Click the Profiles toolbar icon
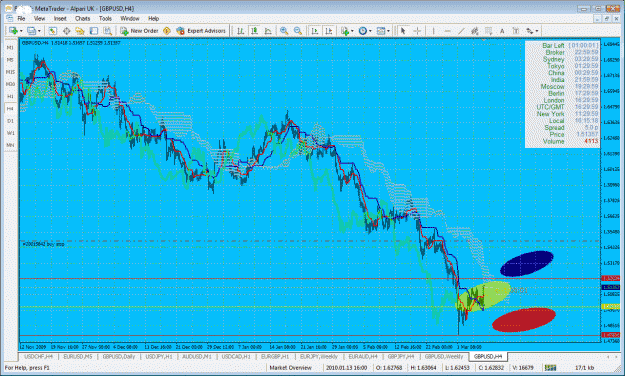Screen dimensions: 625x376 [x=31, y=31]
